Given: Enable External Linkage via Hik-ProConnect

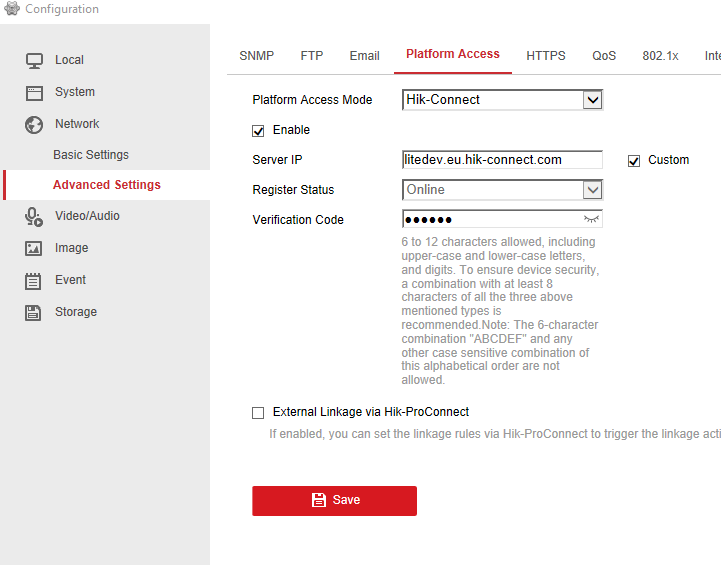Looking at the screenshot, I should click(x=259, y=412).
